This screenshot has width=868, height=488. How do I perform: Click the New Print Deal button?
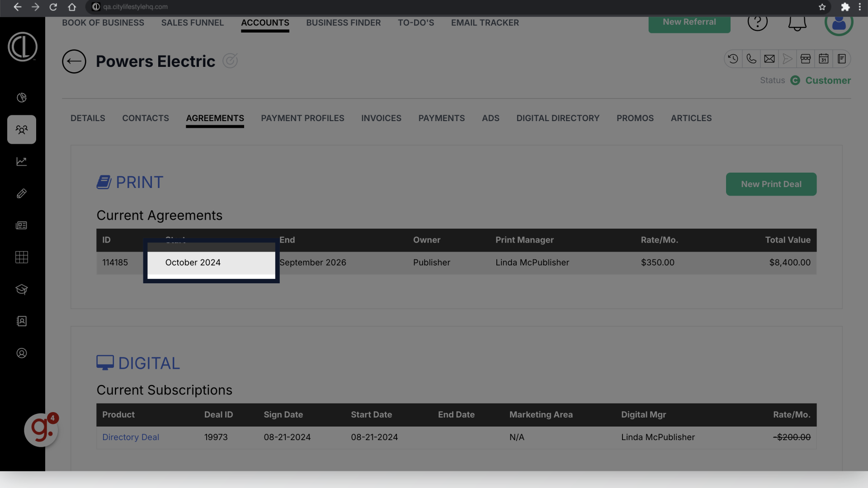(771, 184)
